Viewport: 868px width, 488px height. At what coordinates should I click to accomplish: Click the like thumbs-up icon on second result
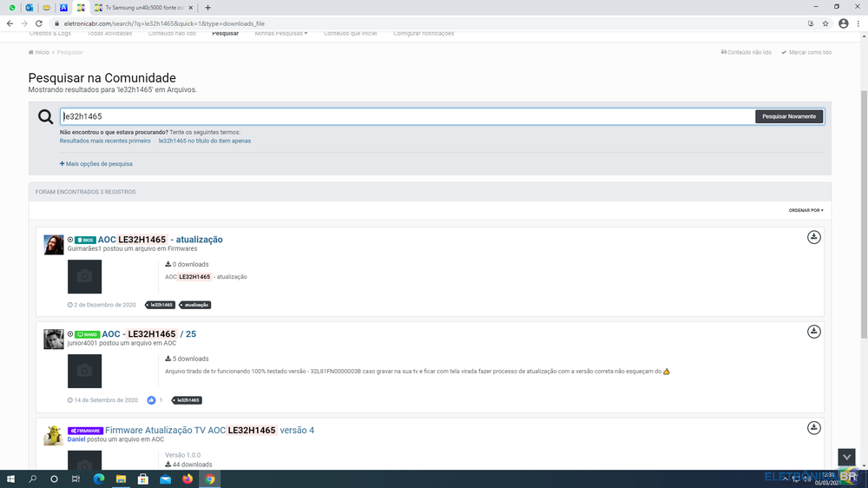coord(151,400)
